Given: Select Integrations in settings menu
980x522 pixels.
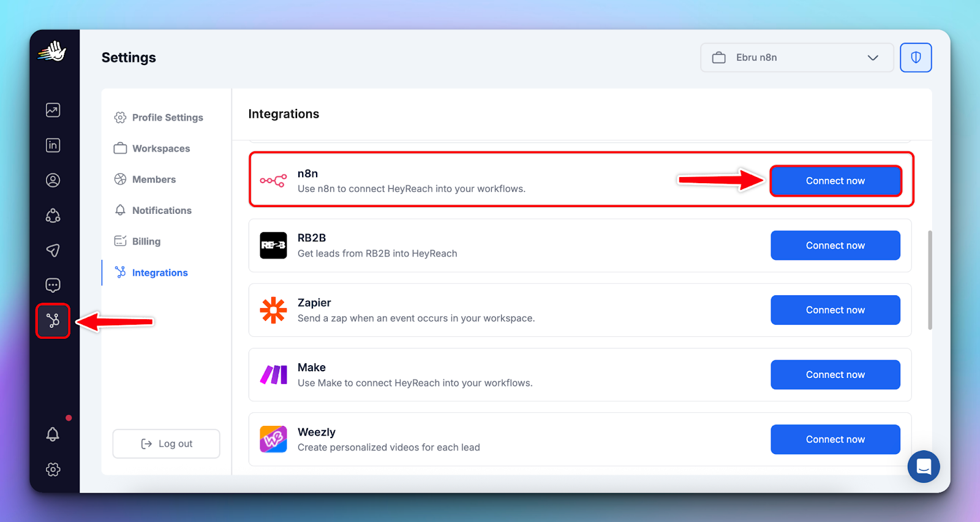Looking at the screenshot, I should click(151, 273).
